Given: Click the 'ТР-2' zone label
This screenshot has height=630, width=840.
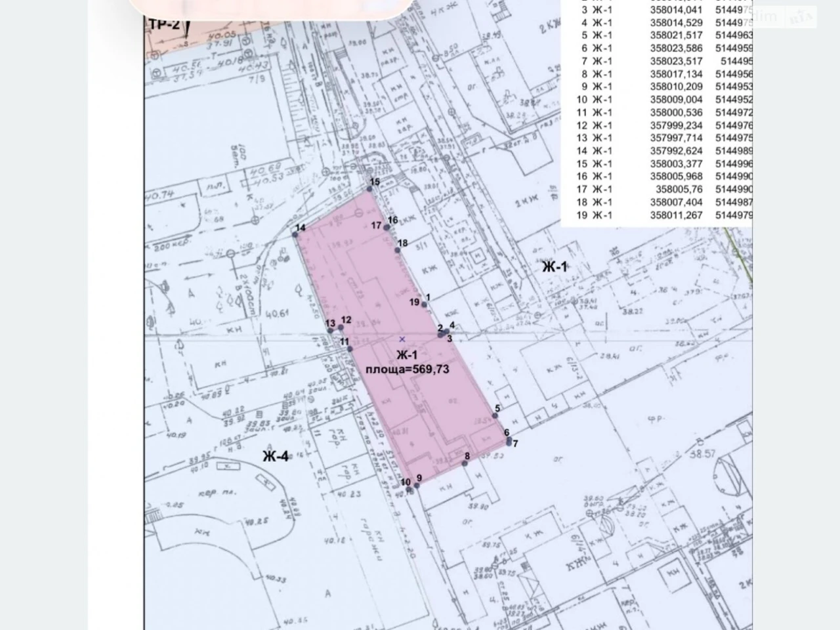Looking at the screenshot, I should 164,24.
